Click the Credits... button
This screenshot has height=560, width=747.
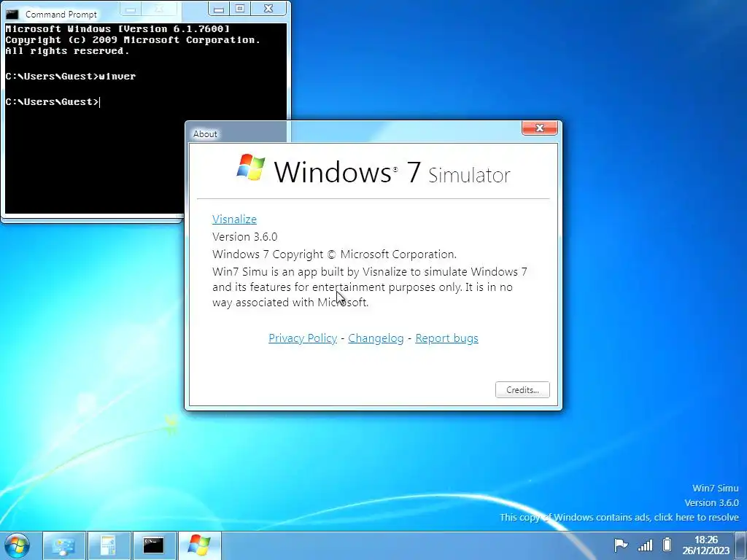(x=522, y=389)
